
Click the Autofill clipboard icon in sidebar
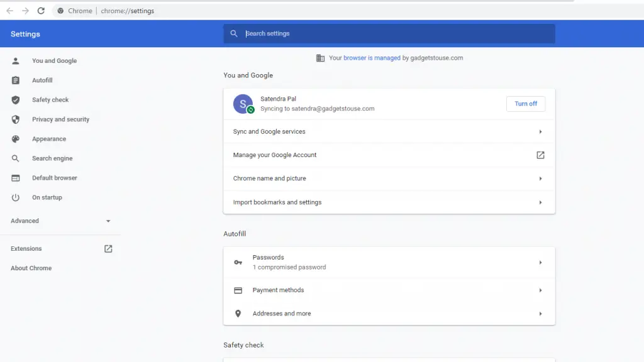click(x=16, y=80)
